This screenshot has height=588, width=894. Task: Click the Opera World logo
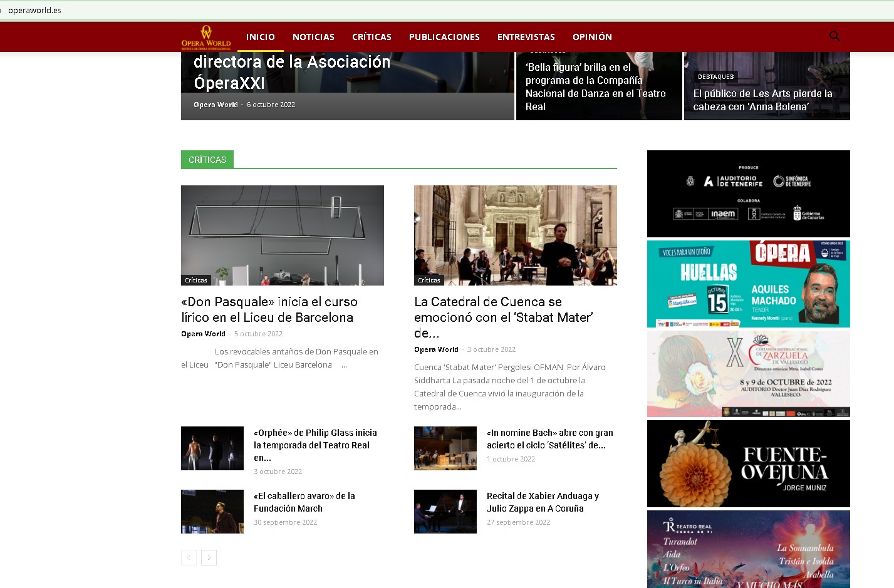point(206,38)
